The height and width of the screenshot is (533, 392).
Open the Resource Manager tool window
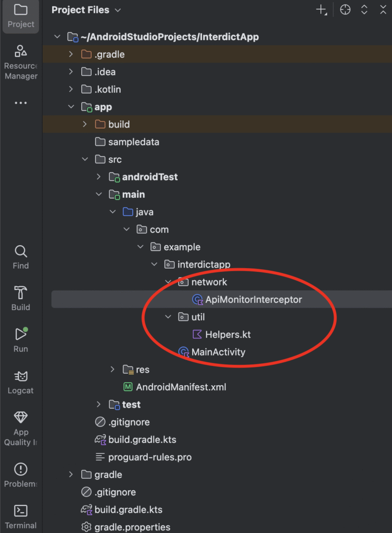pos(20,62)
